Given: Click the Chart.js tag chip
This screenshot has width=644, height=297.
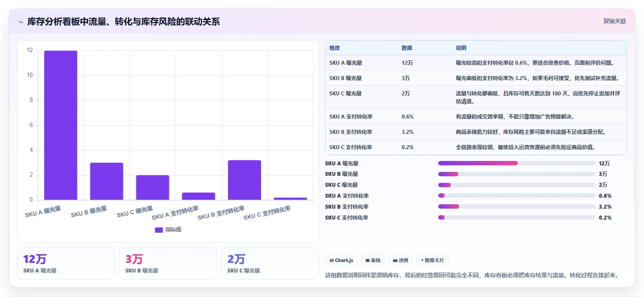Looking at the screenshot, I should coord(341,260).
